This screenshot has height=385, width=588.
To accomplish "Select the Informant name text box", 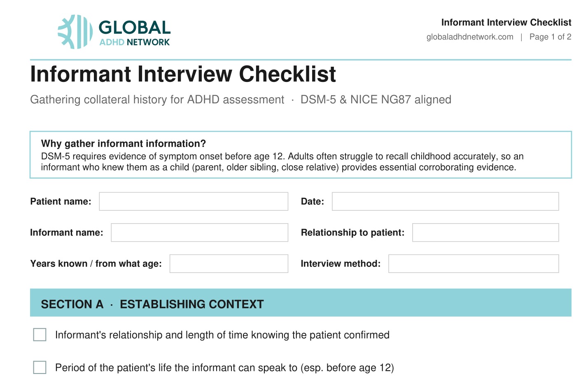I will click(x=200, y=233).
